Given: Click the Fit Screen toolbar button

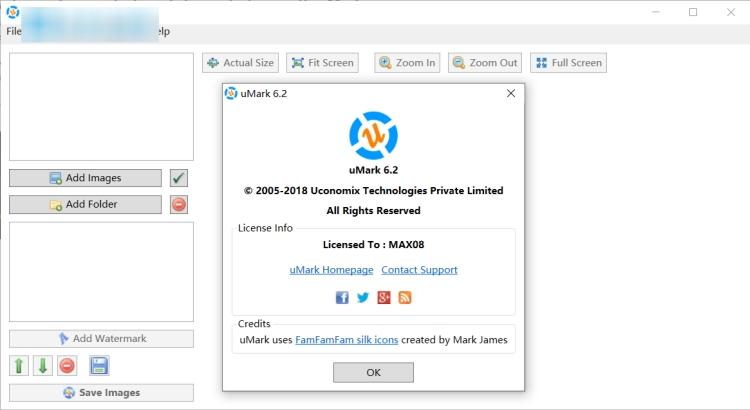Looking at the screenshot, I should click(x=322, y=63).
